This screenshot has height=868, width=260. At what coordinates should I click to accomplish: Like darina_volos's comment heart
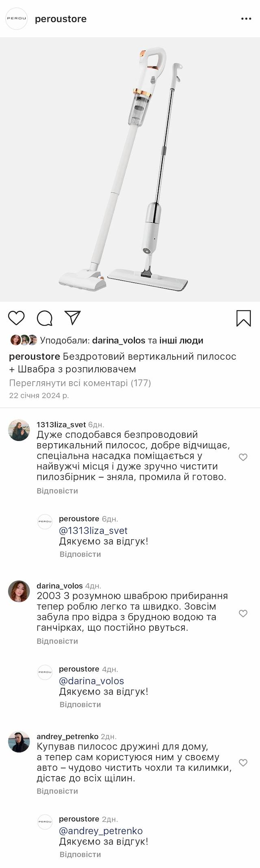(x=243, y=613)
